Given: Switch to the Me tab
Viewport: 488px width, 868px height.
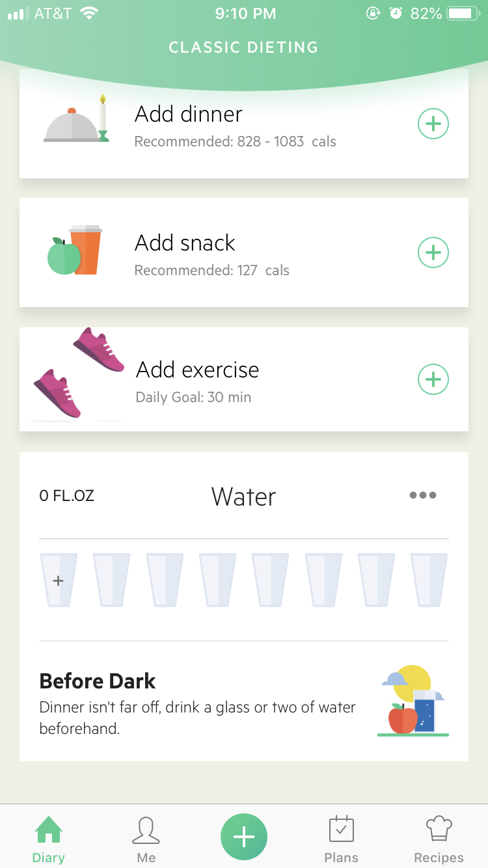Looking at the screenshot, I should 146,839.
